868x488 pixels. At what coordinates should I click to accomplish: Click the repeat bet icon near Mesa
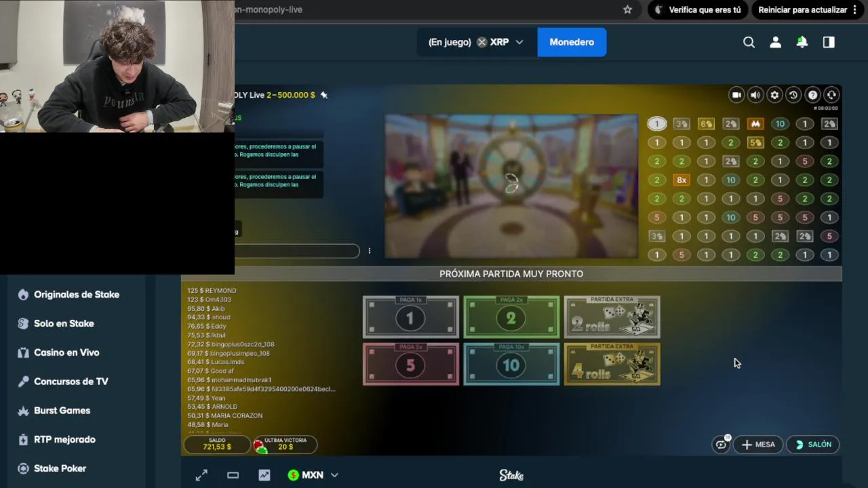[x=721, y=445]
